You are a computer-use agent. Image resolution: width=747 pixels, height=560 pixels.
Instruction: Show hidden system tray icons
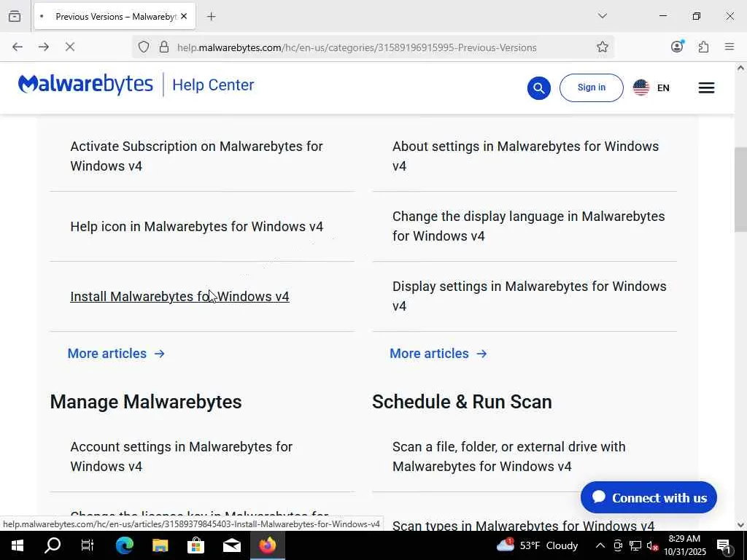tap(600, 545)
